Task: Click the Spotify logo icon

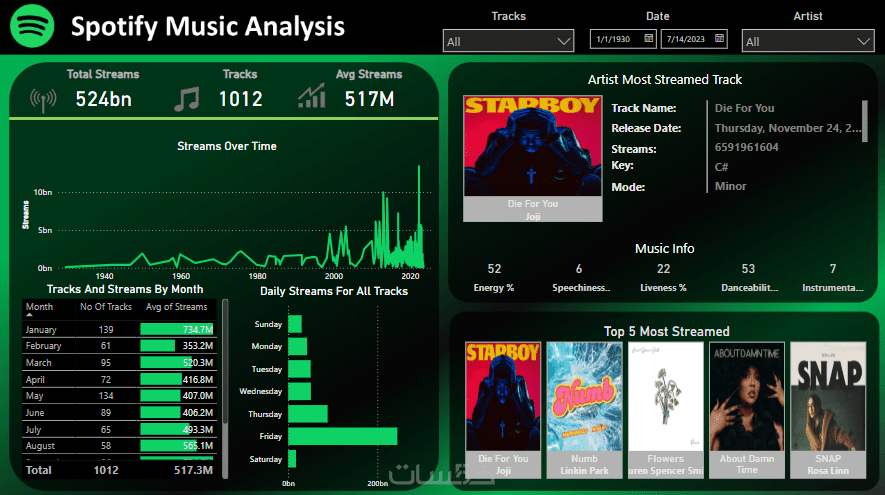Action: 32,26
